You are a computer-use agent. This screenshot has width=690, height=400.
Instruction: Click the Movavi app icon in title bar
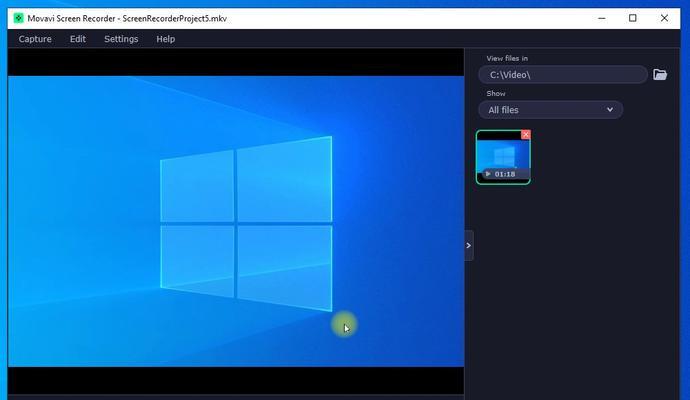click(18, 18)
